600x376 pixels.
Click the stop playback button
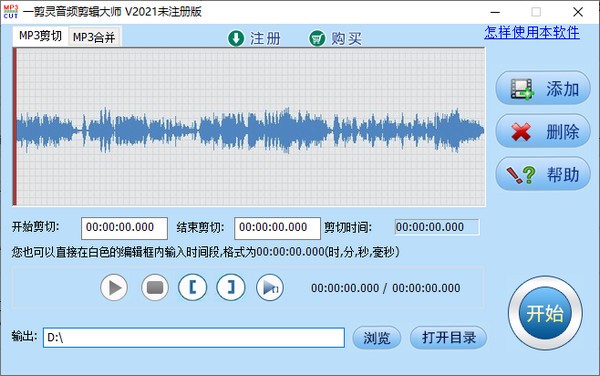155,287
